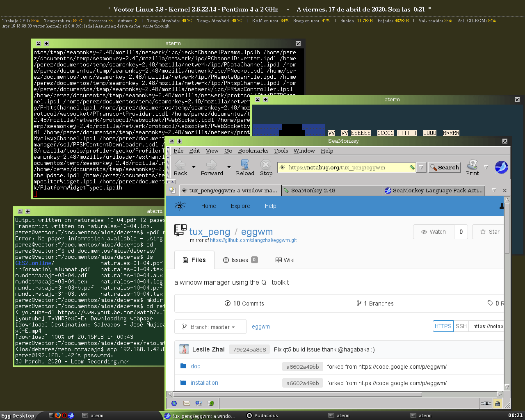
Task: Open the Navigator component from status bar
Action: [x=174, y=404]
